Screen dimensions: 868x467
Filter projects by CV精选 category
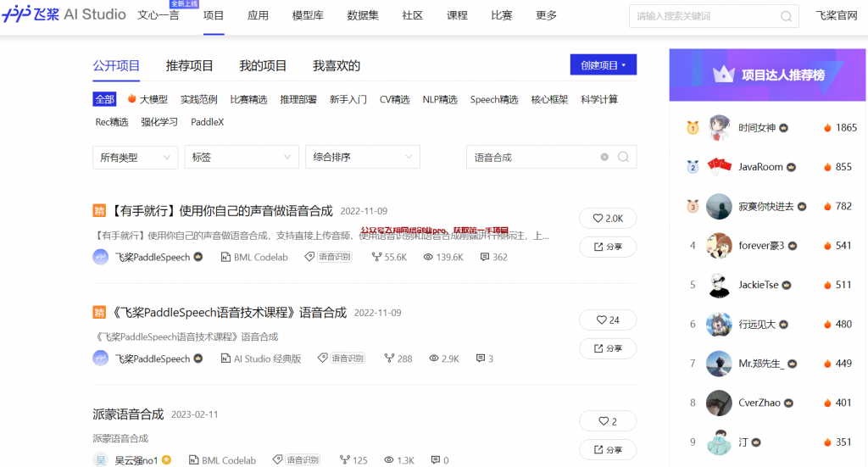tap(394, 99)
